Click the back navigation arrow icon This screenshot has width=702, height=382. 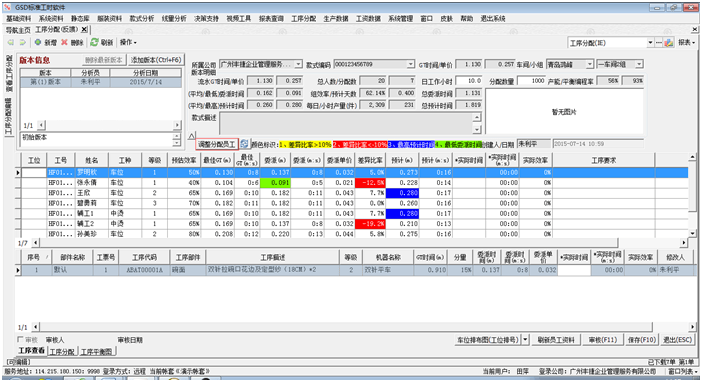10,43
